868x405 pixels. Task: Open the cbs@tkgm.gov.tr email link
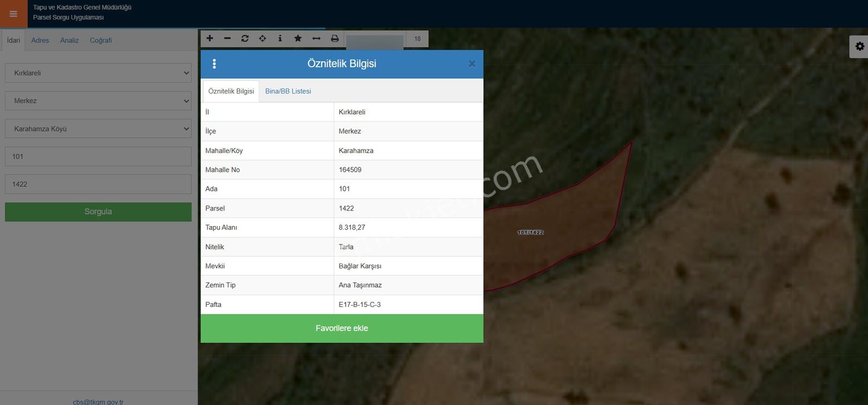[98, 402]
